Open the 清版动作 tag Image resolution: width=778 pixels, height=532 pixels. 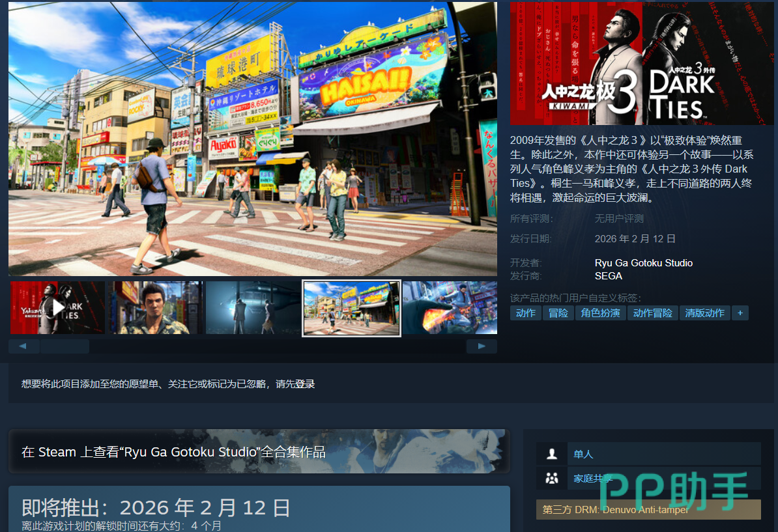704,313
